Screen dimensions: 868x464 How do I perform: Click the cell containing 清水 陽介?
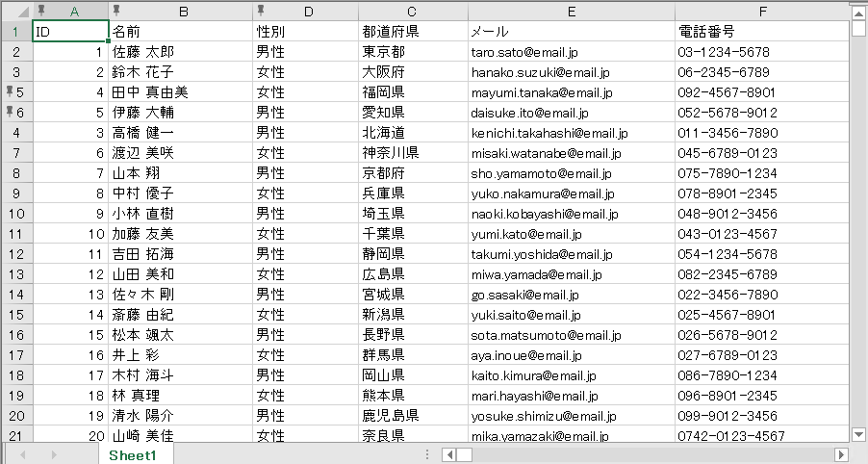click(x=181, y=415)
